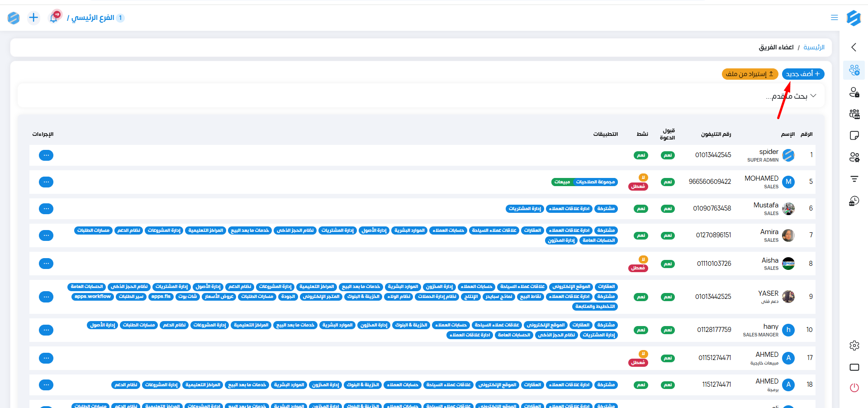The width and height of the screenshot is (868, 408).
Task: Click the clock briefcase sidebar icon
Action: [x=854, y=201]
